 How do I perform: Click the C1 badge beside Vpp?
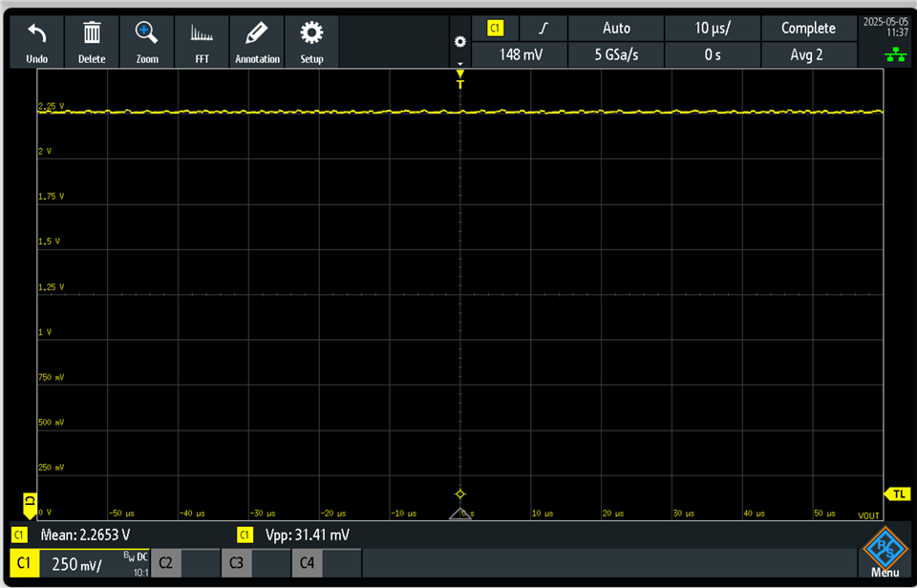pyautogui.click(x=245, y=535)
